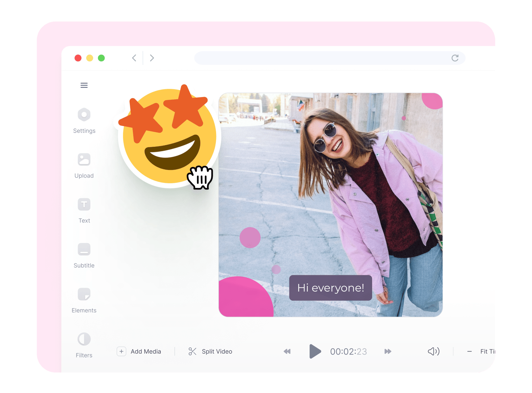Open the Subtitle tool in the sidebar
Screen dimensions: 532x393
click(x=84, y=256)
